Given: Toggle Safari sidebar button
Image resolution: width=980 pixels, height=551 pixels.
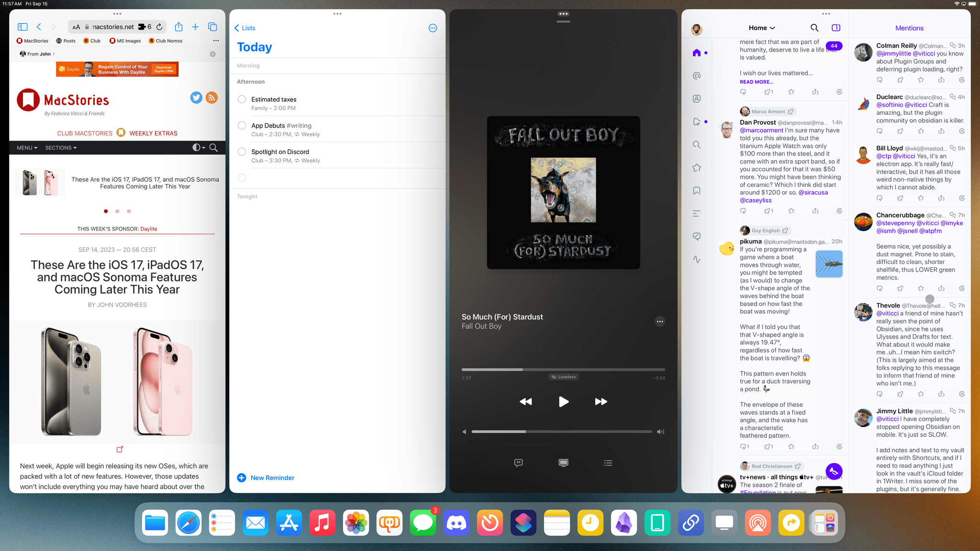Looking at the screenshot, I should (22, 27).
